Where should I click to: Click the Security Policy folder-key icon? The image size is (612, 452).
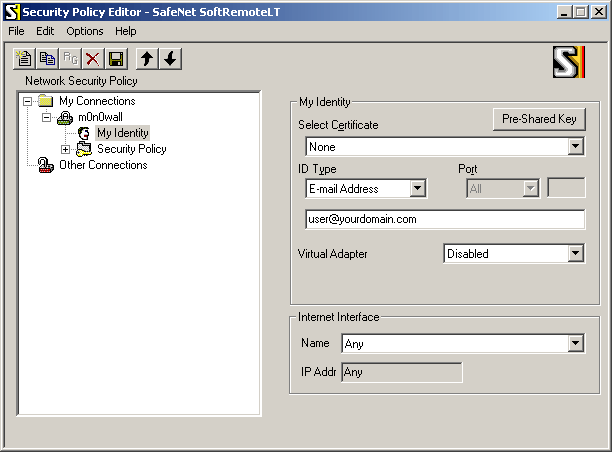84,149
